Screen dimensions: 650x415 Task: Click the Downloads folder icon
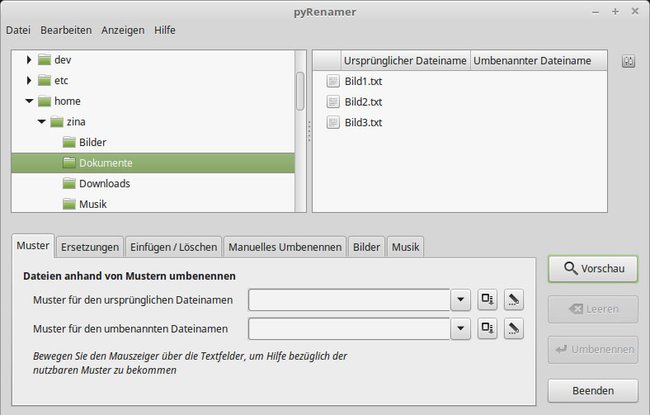(x=69, y=183)
